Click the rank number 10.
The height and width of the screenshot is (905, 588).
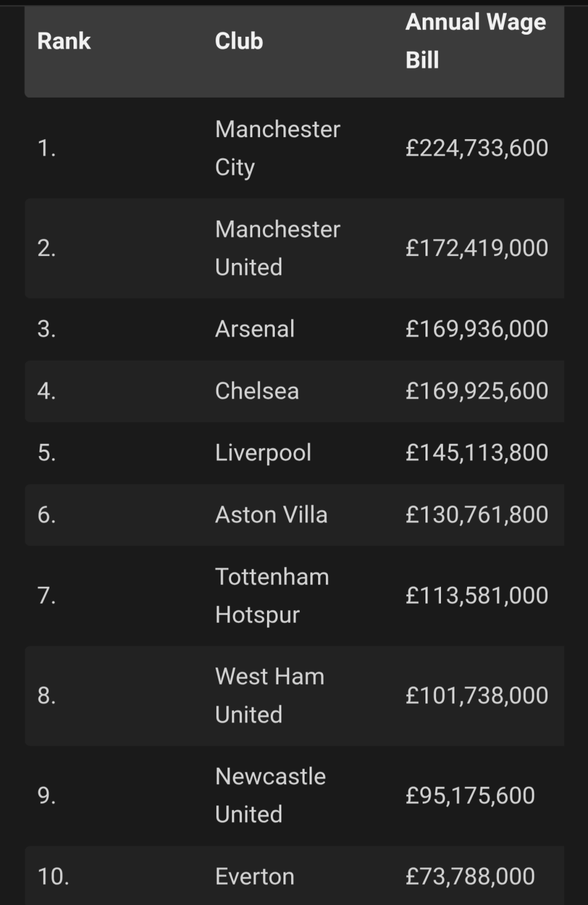point(53,877)
